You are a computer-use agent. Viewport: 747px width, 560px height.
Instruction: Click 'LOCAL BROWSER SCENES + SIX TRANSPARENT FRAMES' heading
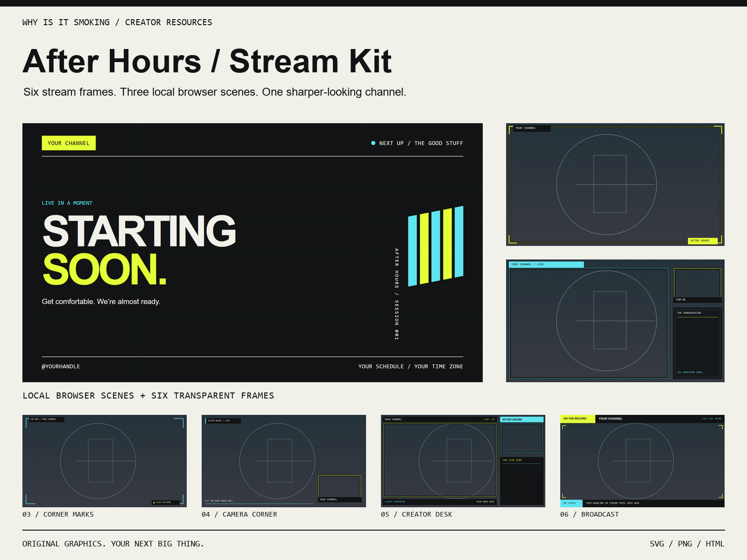pos(148,396)
